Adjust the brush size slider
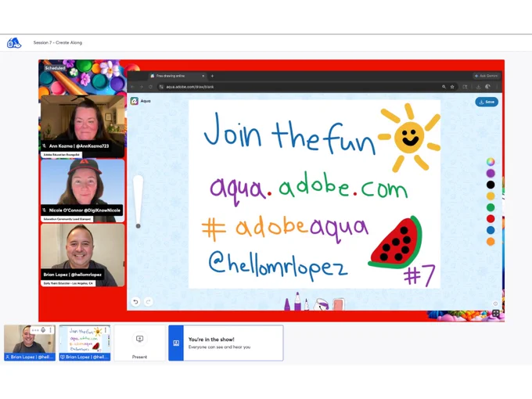The image size is (532, 399). (x=138, y=202)
